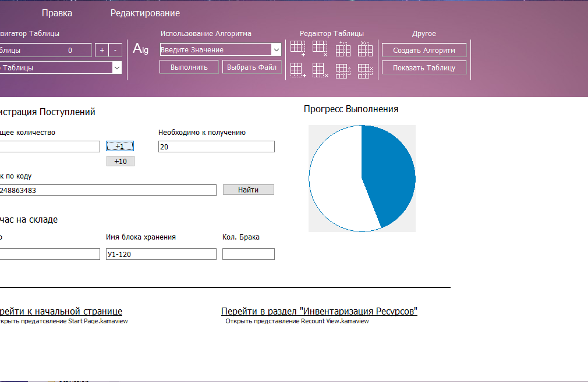
Task: Focus the Кол. Брака field
Action: coord(248,254)
